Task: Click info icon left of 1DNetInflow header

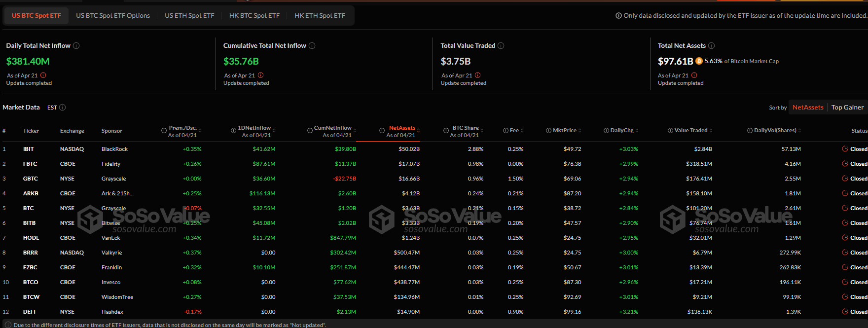Action: click(x=233, y=131)
